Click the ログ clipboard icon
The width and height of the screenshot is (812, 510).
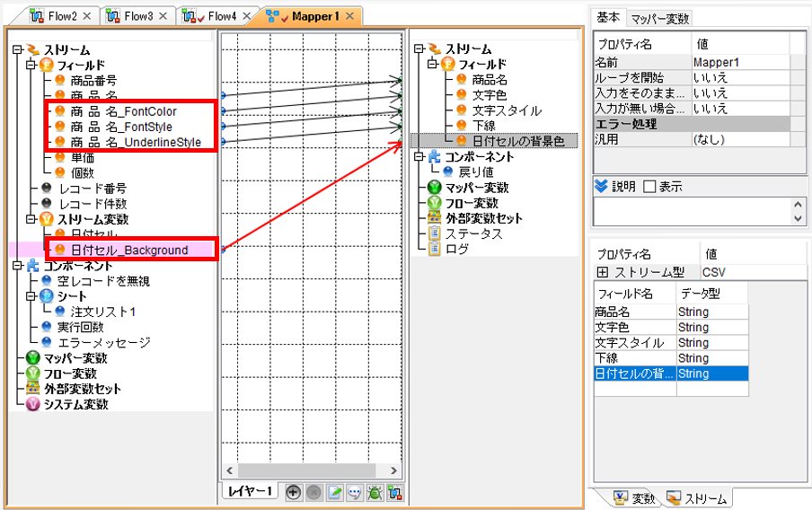coord(435,249)
